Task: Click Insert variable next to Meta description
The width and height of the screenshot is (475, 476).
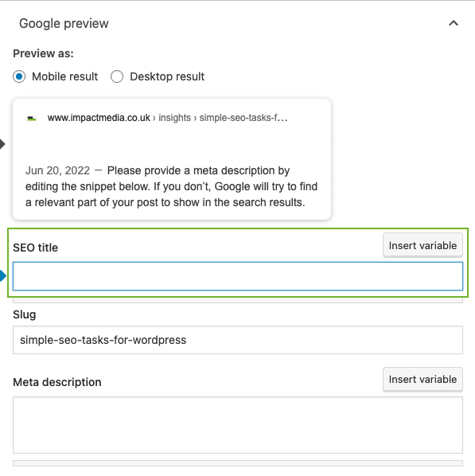Action: [422, 380]
